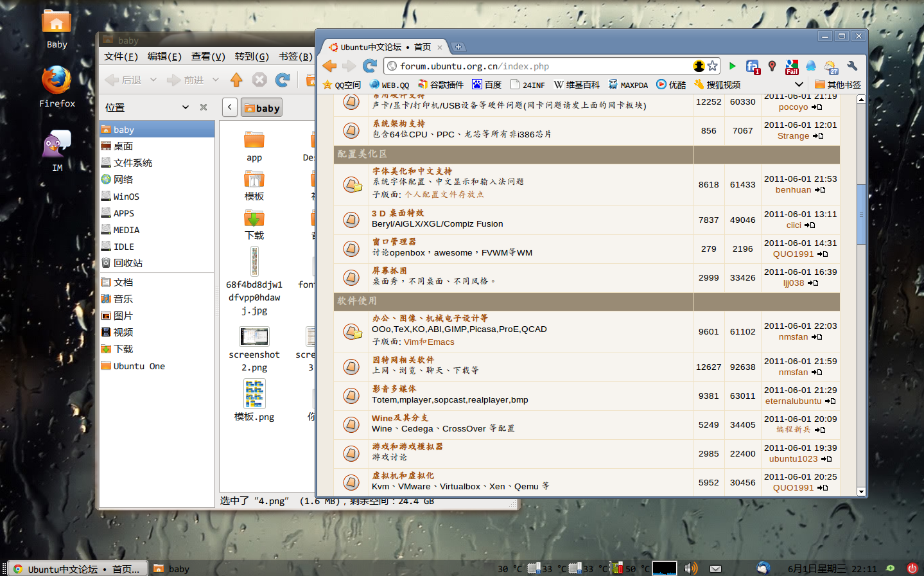The image size is (924, 576).
Task: Select the app folder icon
Action: coord(254,139)
